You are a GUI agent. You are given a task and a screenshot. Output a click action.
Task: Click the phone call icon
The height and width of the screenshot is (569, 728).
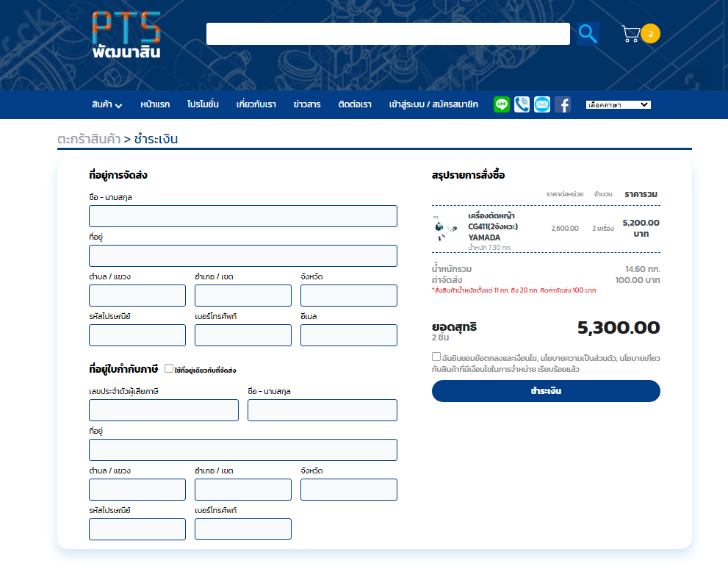click(522, 104)
